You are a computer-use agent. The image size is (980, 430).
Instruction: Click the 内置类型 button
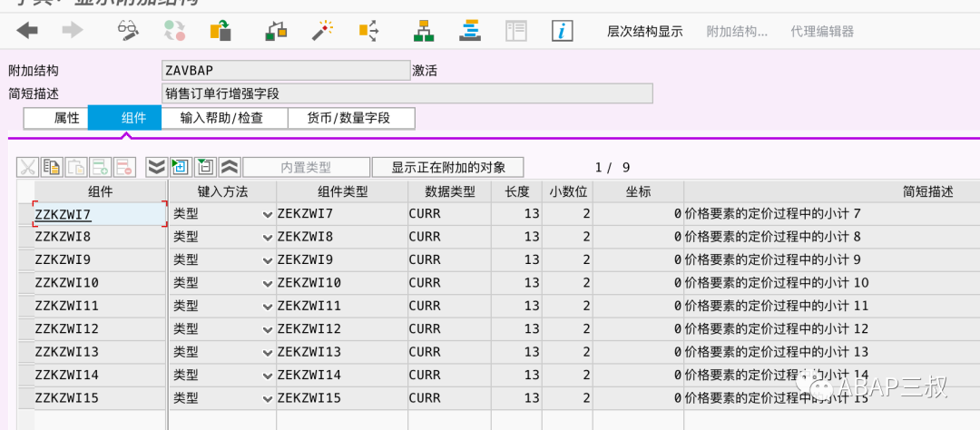(307, 167)
